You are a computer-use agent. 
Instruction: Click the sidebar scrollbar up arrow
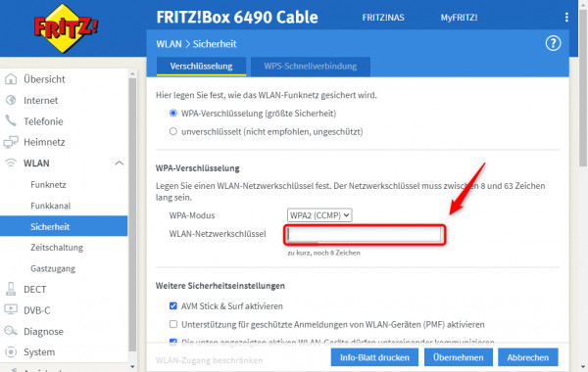pos(132,74)
